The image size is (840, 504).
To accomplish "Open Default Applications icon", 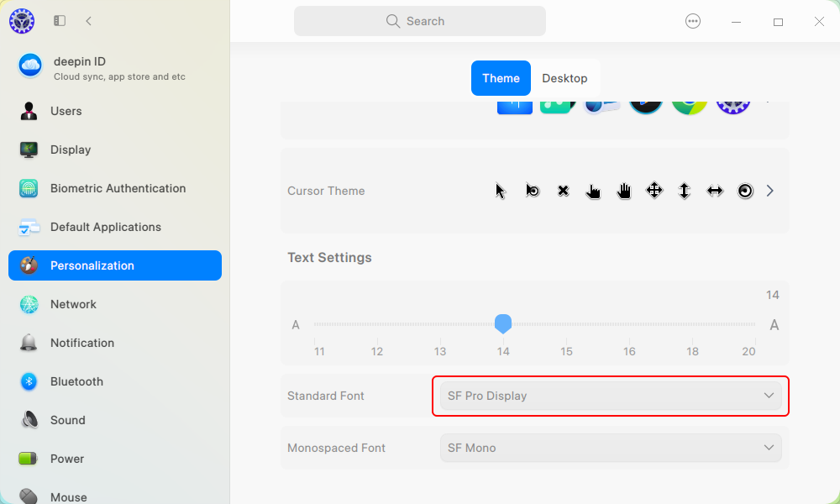I will [x=29, y=227].
